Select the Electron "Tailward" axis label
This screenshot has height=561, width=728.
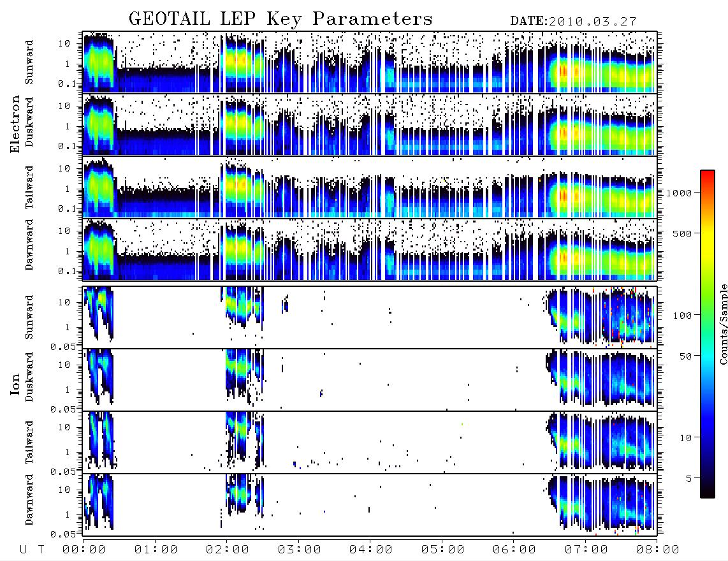[29, 187]
